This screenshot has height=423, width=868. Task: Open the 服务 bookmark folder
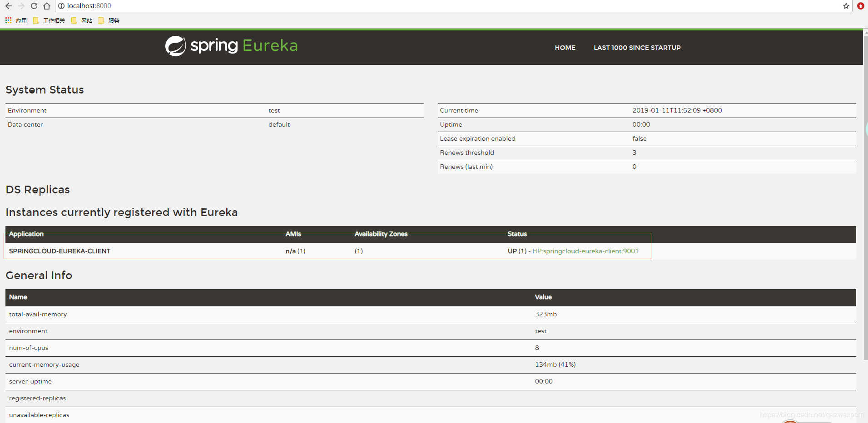(x=109, y=20)
